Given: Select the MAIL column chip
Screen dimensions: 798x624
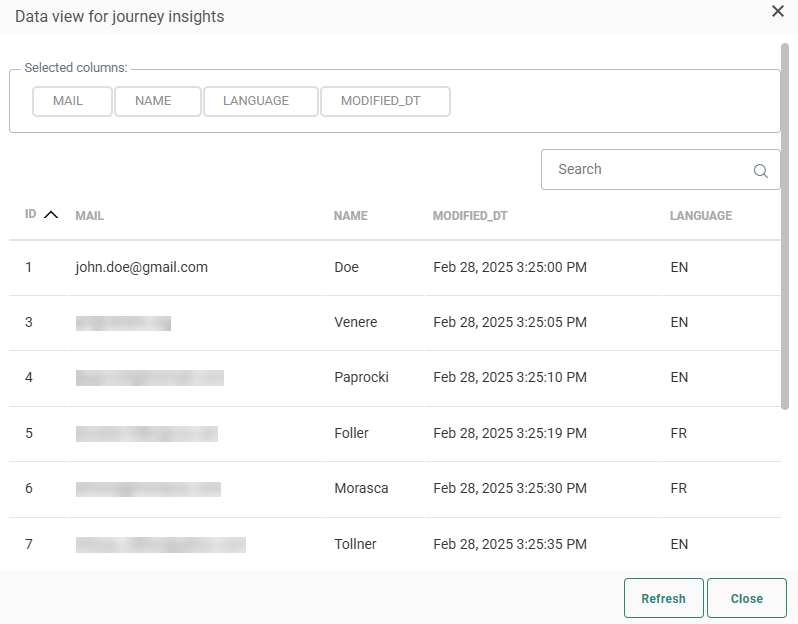Looking at the screenshot, I should tap(72, 101).
